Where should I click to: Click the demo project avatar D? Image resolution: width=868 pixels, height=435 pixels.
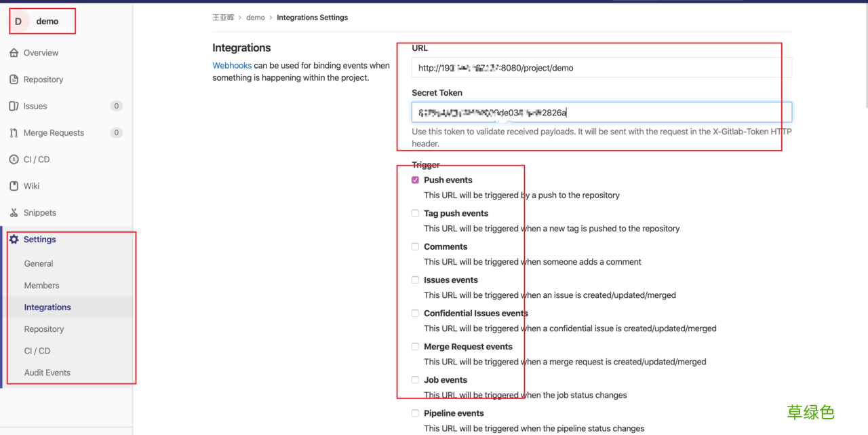(x=18, y=21)
